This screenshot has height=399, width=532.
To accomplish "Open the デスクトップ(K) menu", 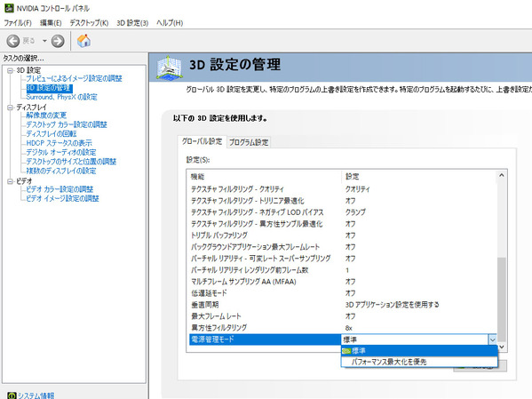I will pos(89,23).
